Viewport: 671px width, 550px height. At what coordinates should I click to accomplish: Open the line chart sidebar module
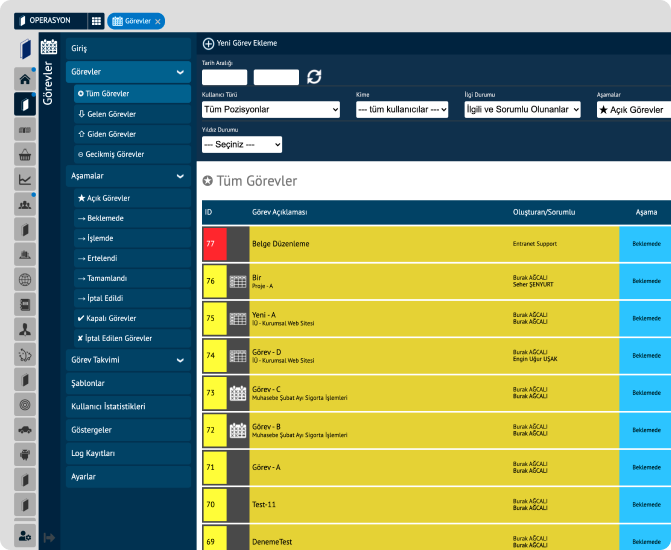(25, 180)
